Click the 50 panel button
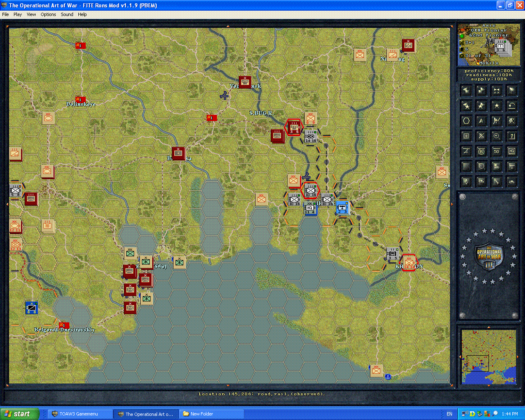This screenshot has height=420, width=525. [496, 151]
